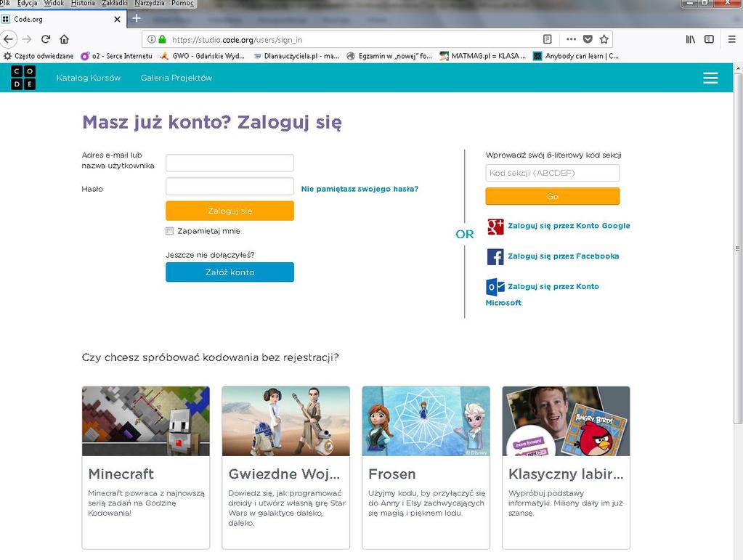
Task: Open Egzamin w nowej fo... bookmark
Action: 389,56
